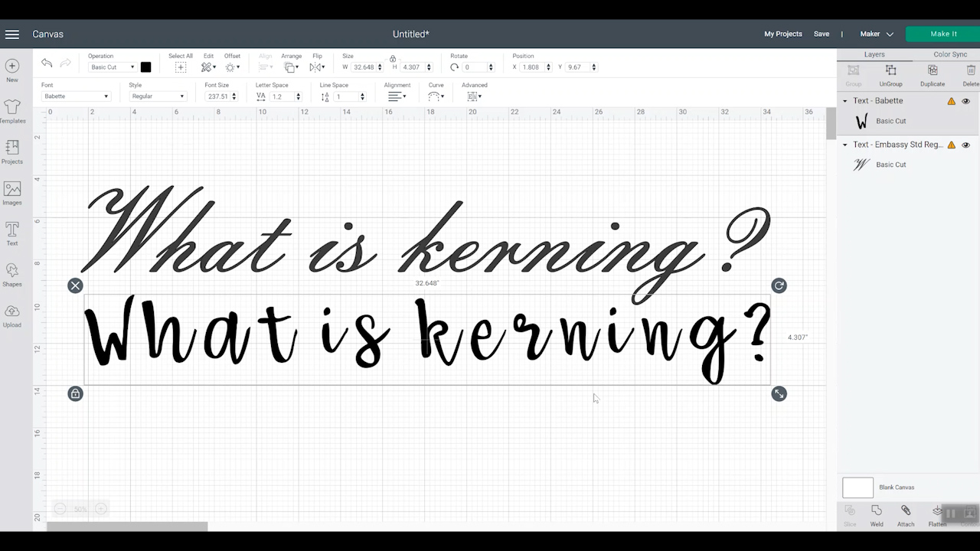This screenshot has height=551, width=980.
Task: Click the Select All icon
Action: tap(181, 67)
